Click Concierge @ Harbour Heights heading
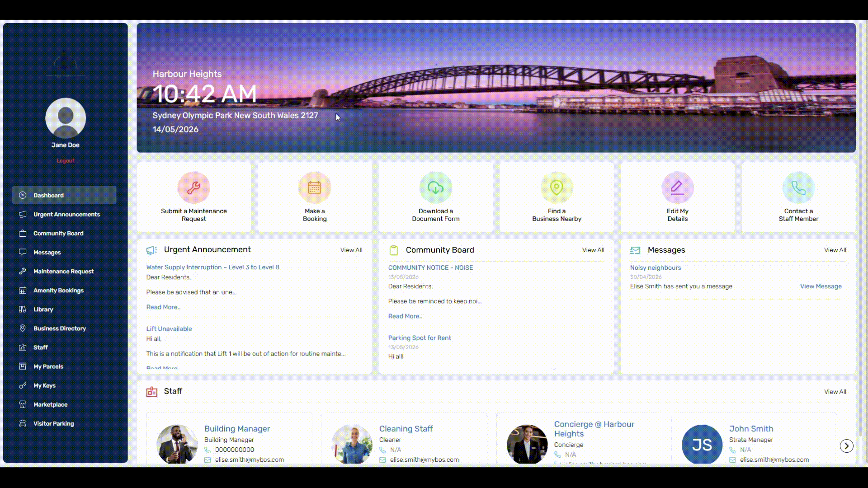The image size is (868, 488). [594, 429]
